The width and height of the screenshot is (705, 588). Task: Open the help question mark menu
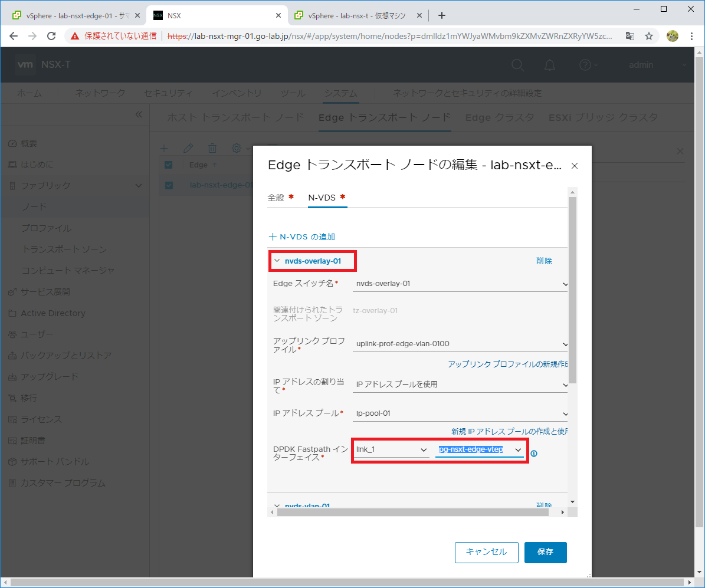pyautogui.click(x=588, y=65)
